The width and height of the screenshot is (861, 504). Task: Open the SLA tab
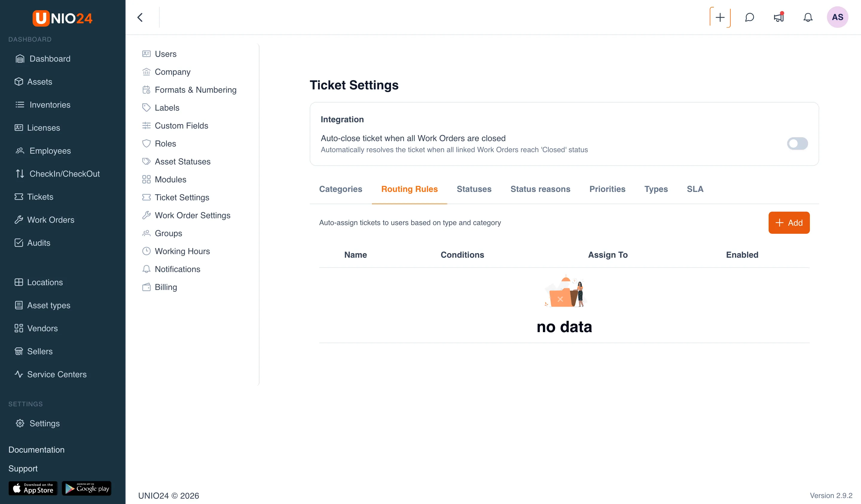(x=695, y=189)
